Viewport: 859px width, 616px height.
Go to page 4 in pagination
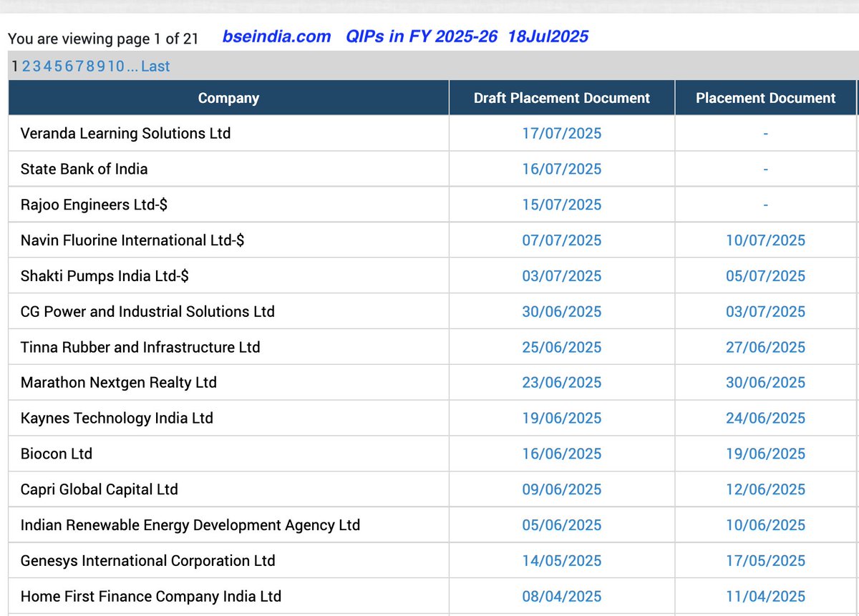(x=48, y=67)
